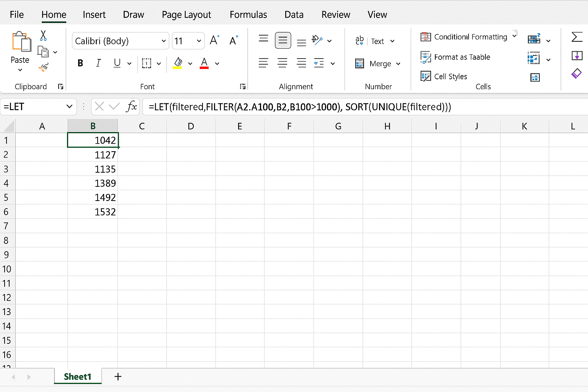Screen dimensions: 588x392
Task: Click the indent icon
Action: pos(319,63)
